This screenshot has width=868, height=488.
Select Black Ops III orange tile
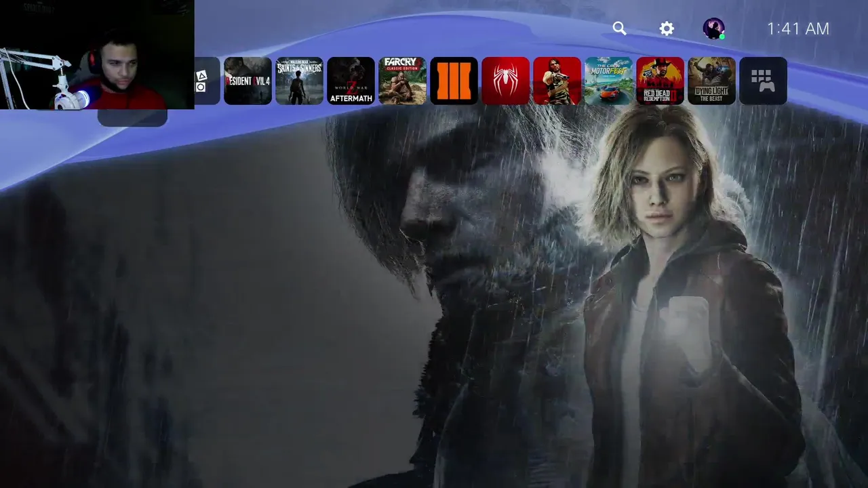coord(454,81)
